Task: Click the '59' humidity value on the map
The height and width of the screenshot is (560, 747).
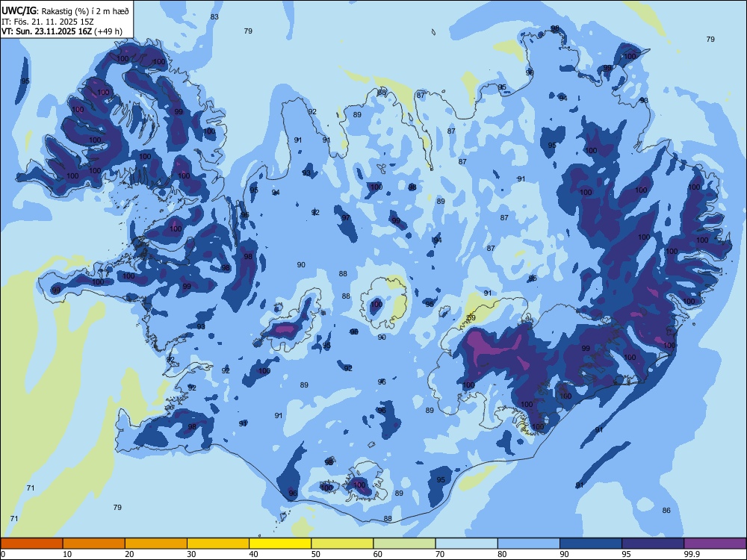Action: click(471, 317)
